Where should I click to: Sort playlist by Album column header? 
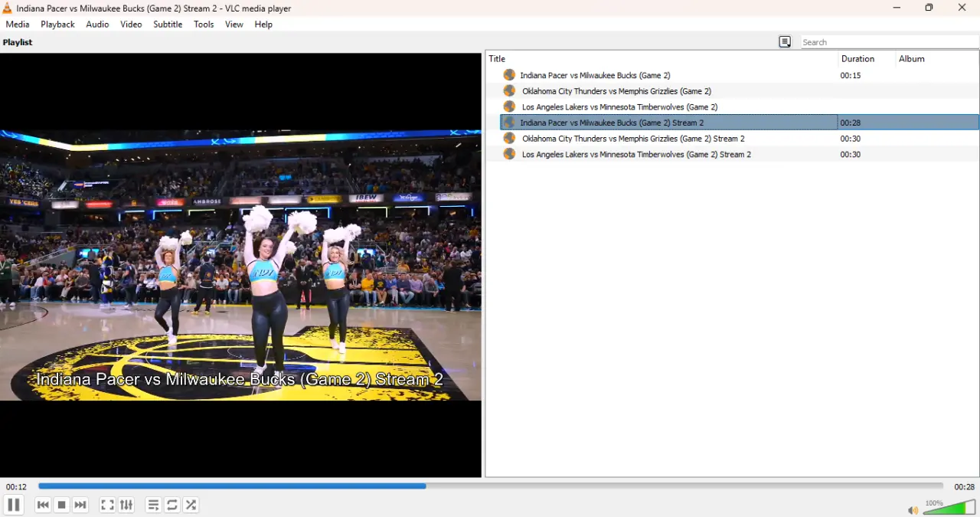937,59
